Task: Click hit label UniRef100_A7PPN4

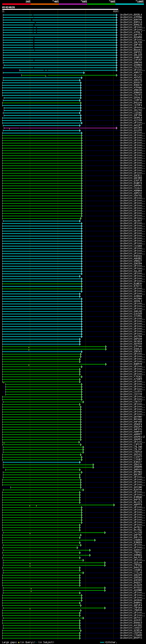Action: coord(131,17)
